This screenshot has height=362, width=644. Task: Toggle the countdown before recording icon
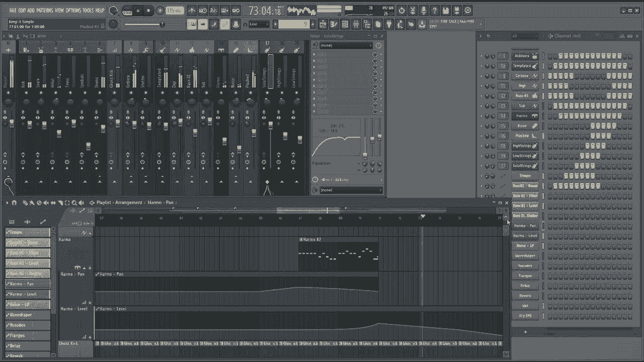coord(213,10)
